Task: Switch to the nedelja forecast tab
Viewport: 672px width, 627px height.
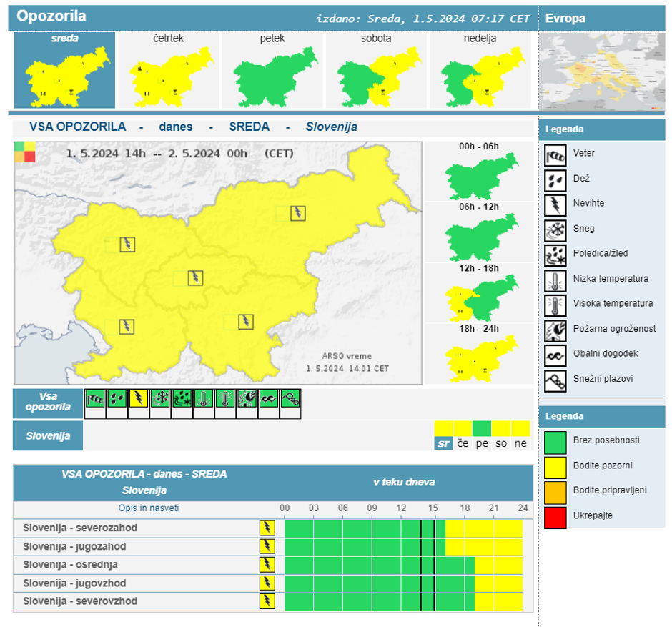Action: click(480, 70)
